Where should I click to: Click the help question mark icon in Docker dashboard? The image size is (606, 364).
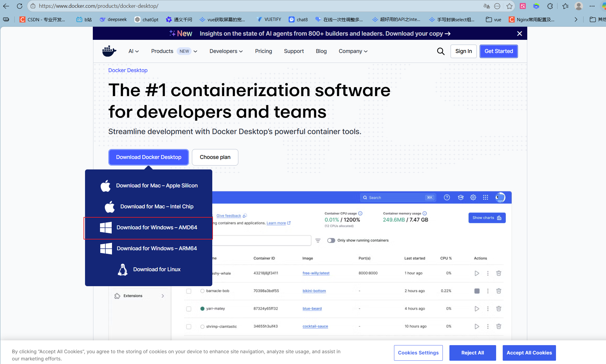(x=447, y=198)
